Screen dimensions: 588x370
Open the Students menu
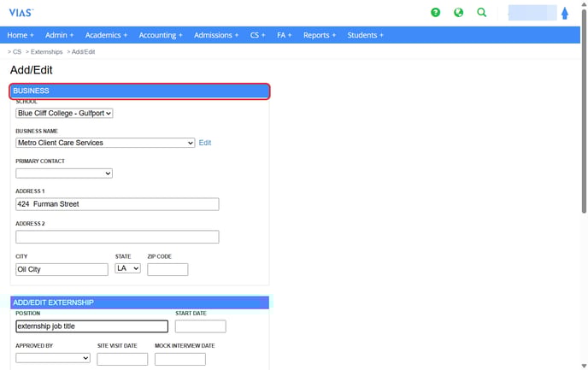tap(365, 35)
